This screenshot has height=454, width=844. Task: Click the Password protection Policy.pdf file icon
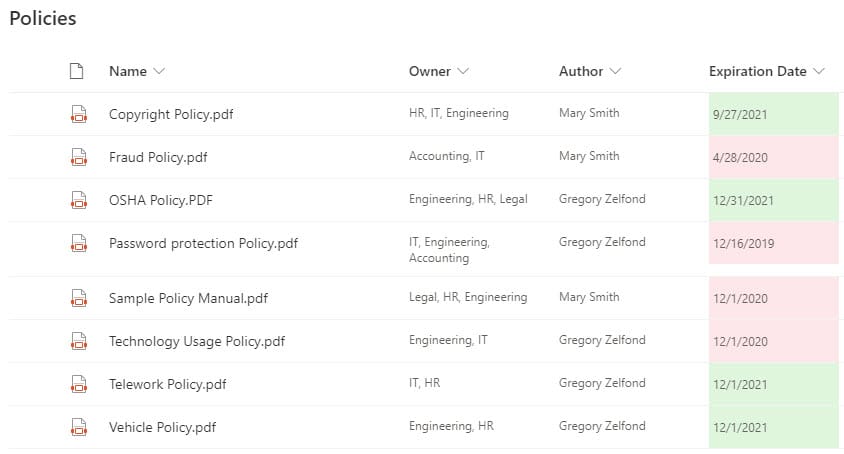(79, 243)
